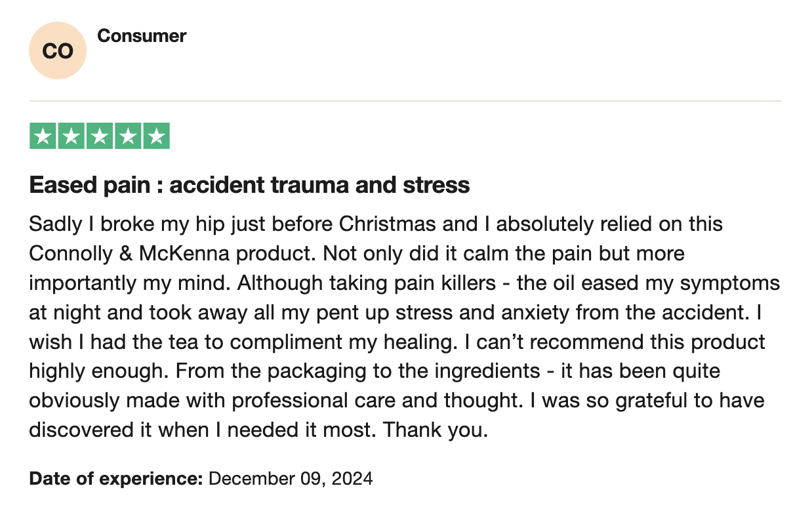Click the words "accident trauma and stress"

pyautogui.click(x=319, y=185)
